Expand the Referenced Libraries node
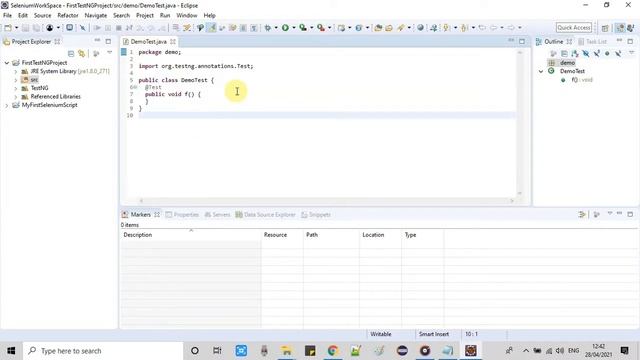The image size is (640, 360). [x=16, y=97]
